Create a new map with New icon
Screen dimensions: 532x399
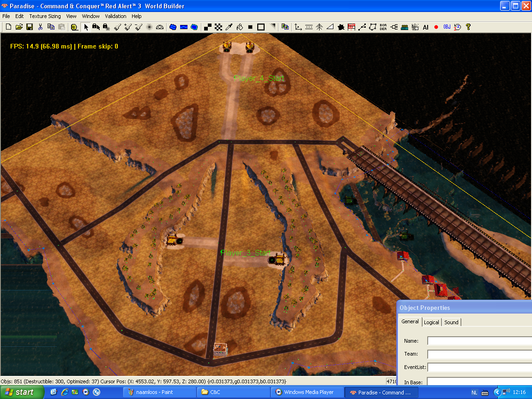point(8,27)
